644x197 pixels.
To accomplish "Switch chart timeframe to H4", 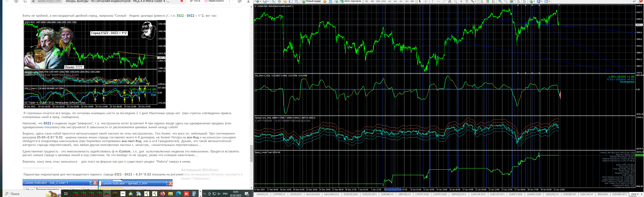I will tap(395, 1).
